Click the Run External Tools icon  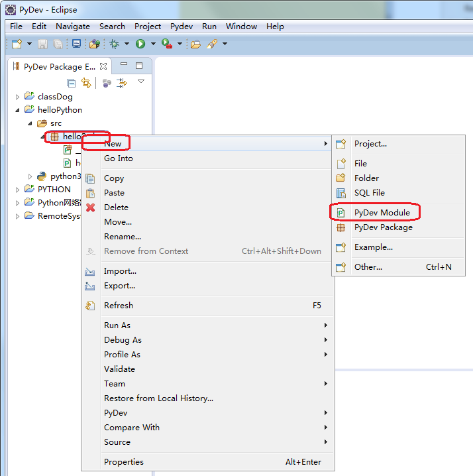coord(167,44)
